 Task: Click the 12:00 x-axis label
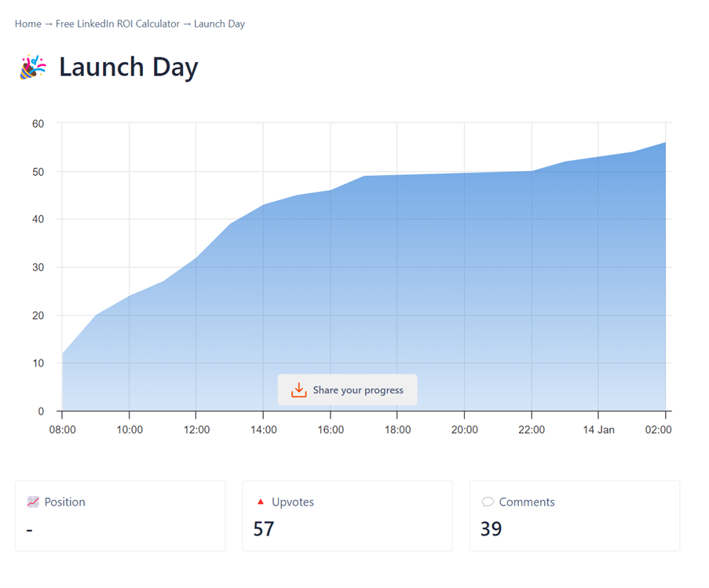197,430
